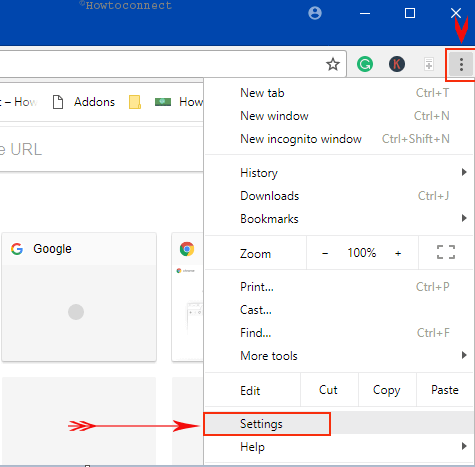
Task: Increase zoom with the plus button
Action: pos(398,254)
